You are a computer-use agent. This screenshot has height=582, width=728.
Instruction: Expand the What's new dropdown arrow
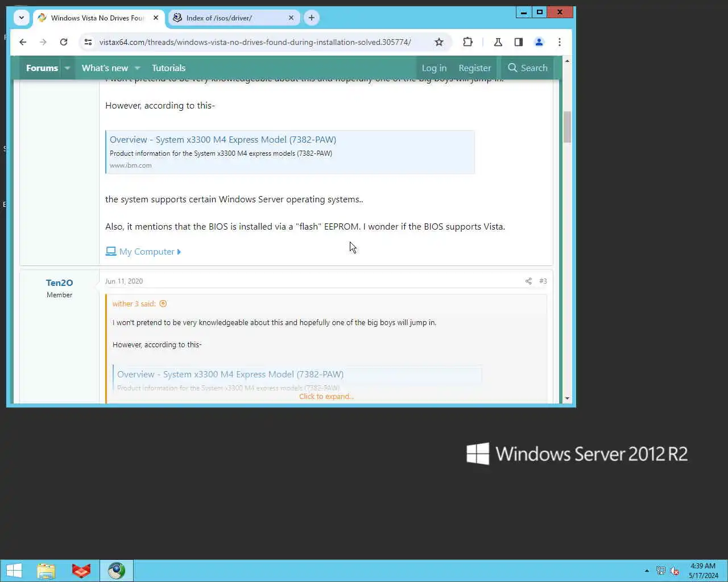click(x=137, y=68)
